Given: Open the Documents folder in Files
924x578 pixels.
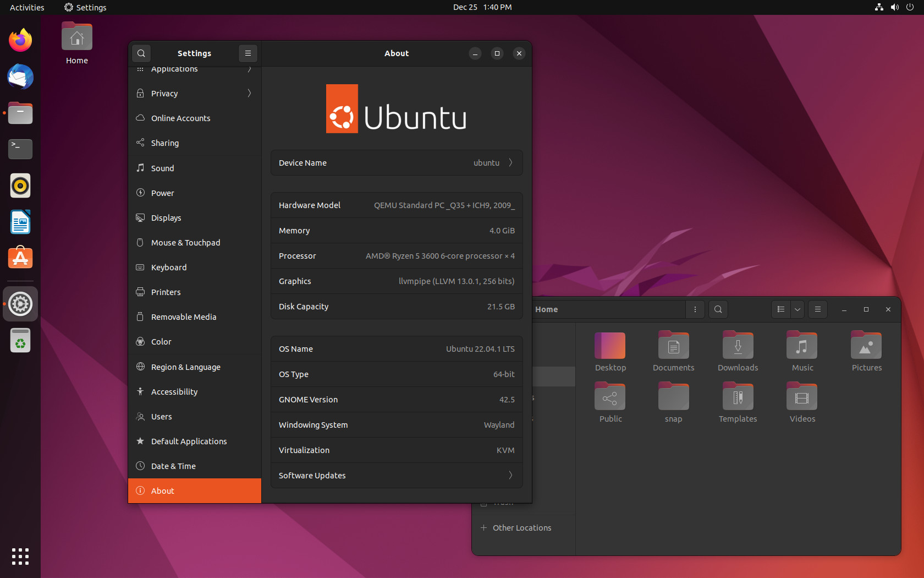Looking at the screenshot, I should (674, 352).
